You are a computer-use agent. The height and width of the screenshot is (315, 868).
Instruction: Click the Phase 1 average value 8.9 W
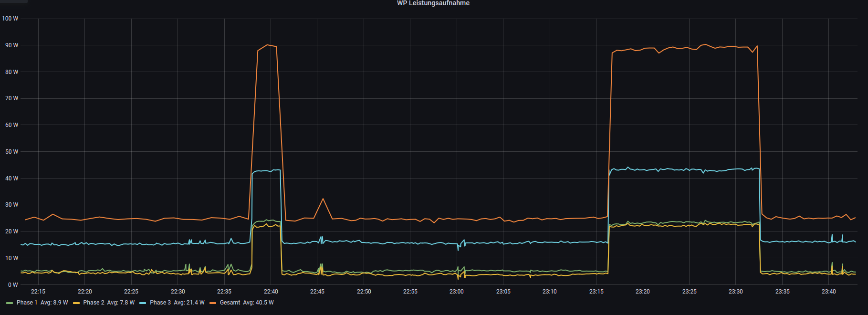pos(54,303)
